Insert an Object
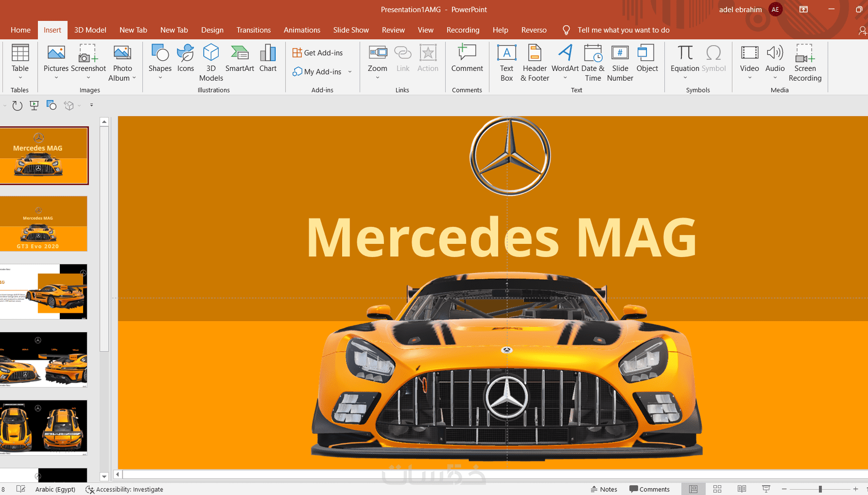 click(x=647, y=58)
